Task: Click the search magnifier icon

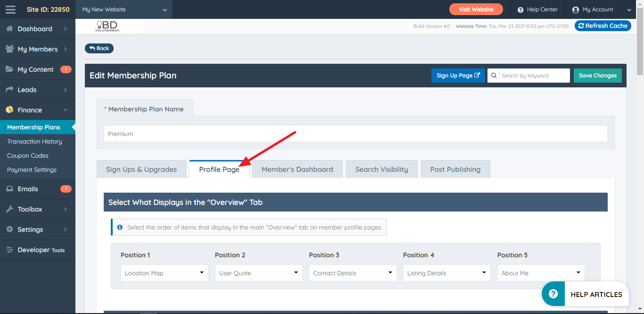Action: tap(494, 76)
